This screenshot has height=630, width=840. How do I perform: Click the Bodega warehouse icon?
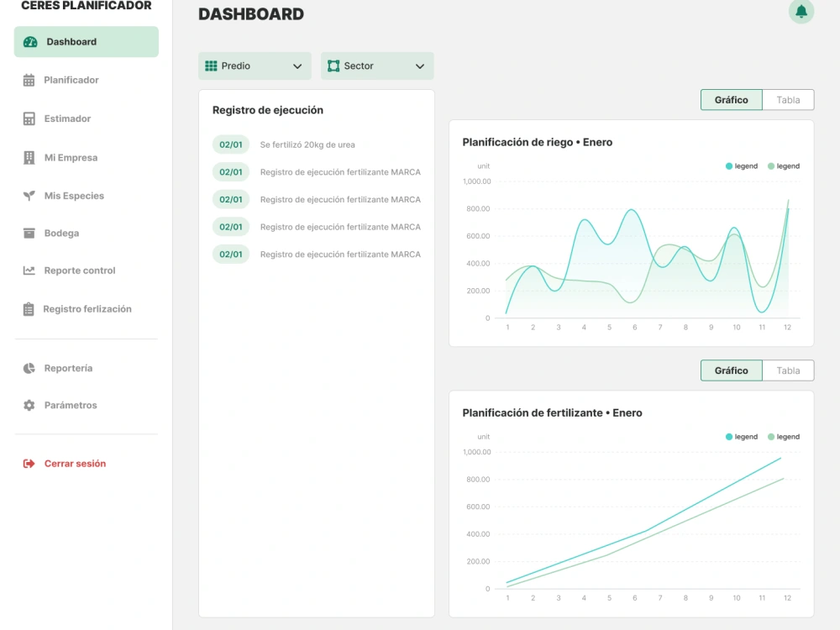click(x=28, y=233)
